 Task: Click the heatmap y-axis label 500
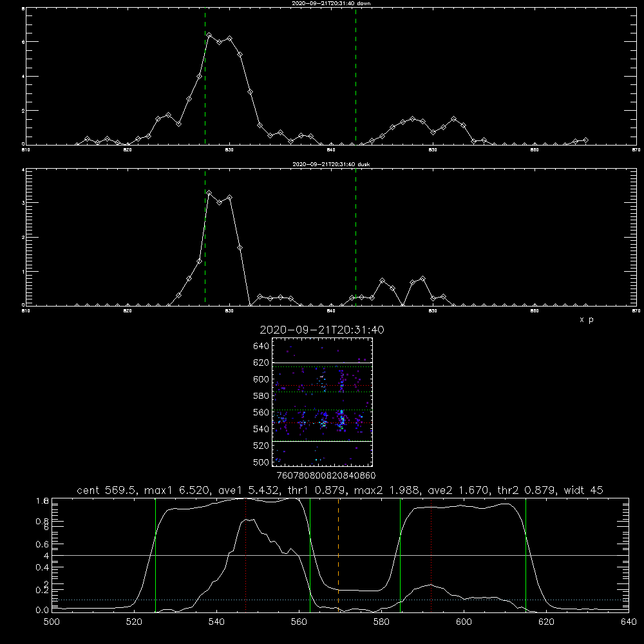tap(261, 462)
